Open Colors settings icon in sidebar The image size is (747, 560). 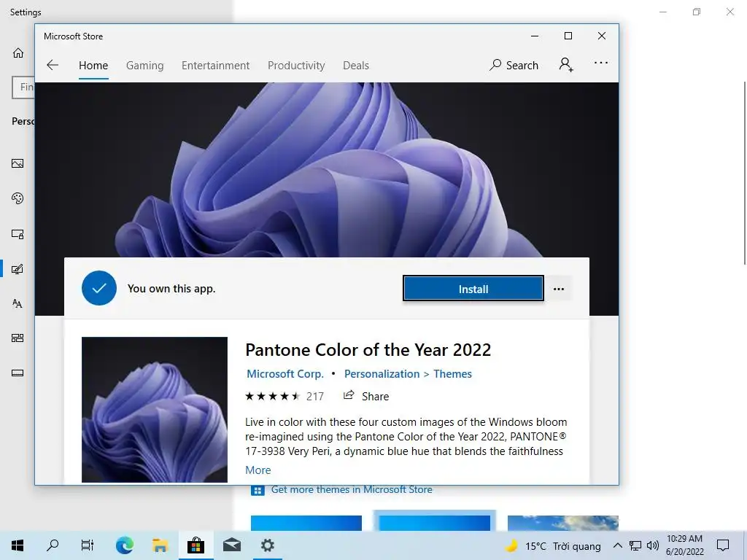(x=18, y=198)
